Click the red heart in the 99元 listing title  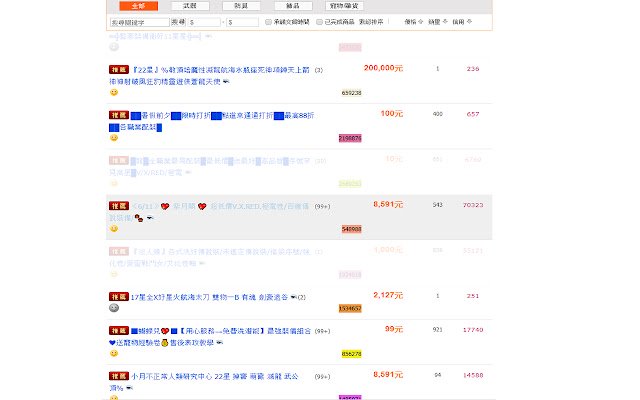pyautogui.click(x=165, y=331)
